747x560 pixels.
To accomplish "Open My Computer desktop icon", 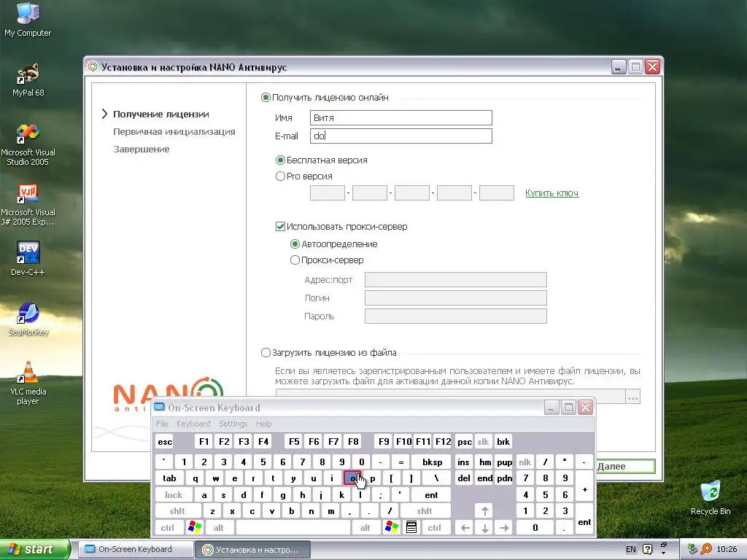I will (x=28, y=19).
